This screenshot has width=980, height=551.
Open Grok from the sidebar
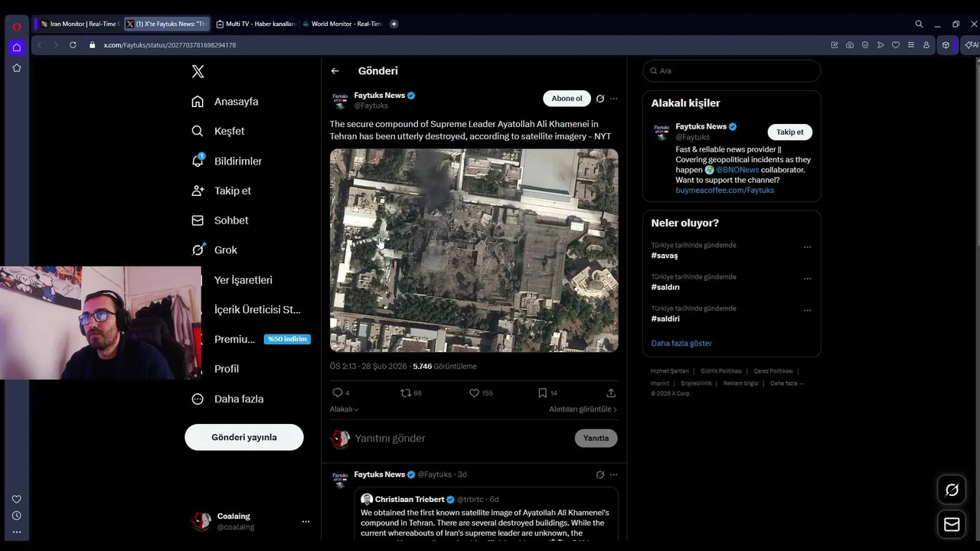pyautogui.click(x=214, y=250)
